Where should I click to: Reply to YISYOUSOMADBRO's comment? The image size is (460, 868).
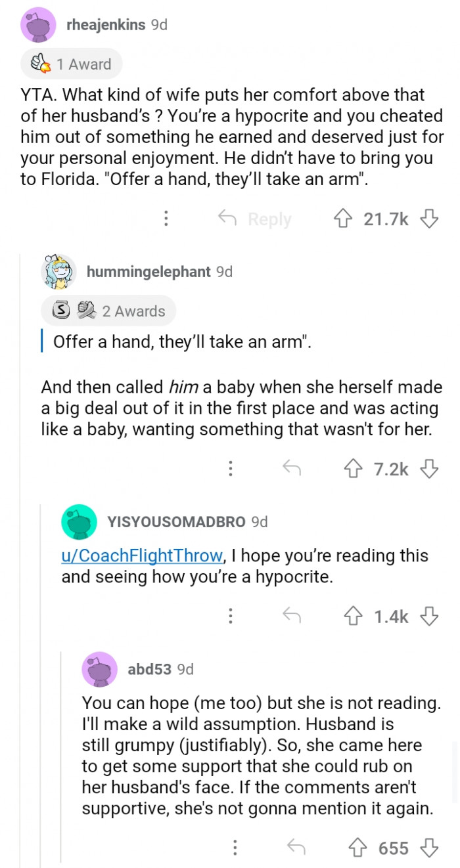[x=291, y=616]
